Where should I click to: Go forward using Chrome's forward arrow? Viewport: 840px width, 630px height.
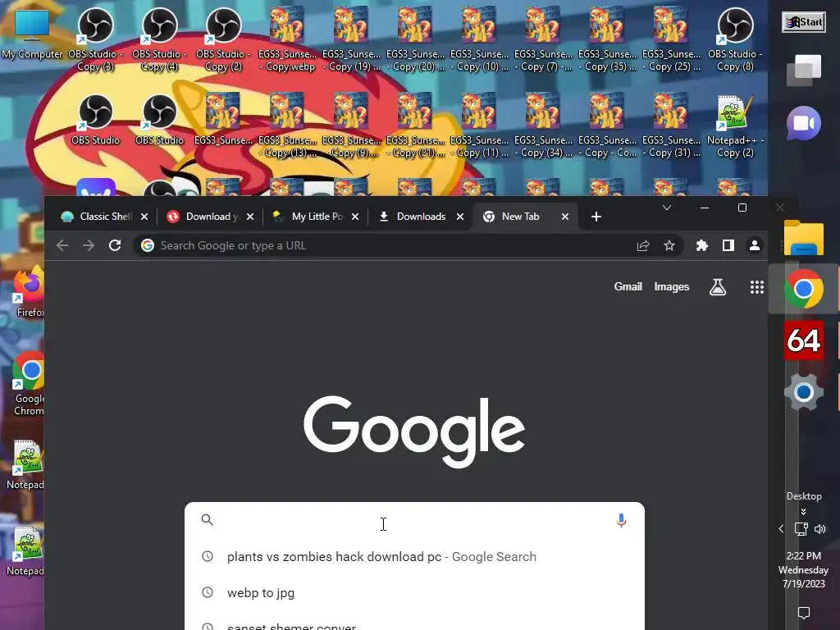pos(89,245)
